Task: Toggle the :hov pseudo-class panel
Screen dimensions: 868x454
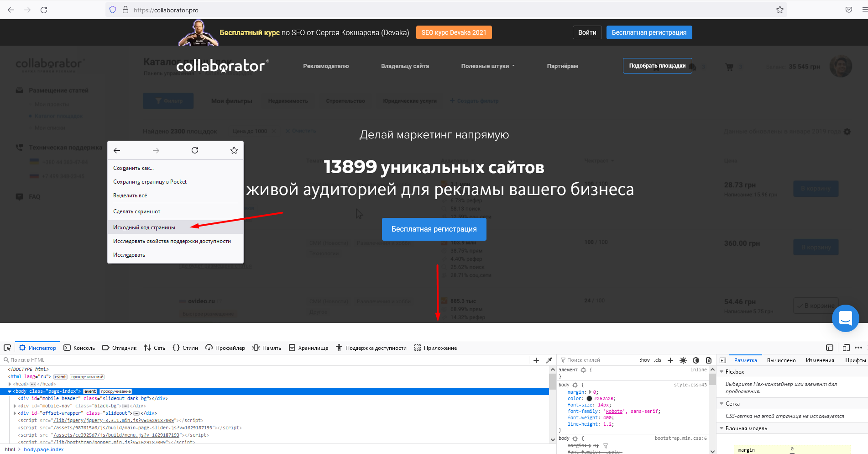Action: (644, 360)
